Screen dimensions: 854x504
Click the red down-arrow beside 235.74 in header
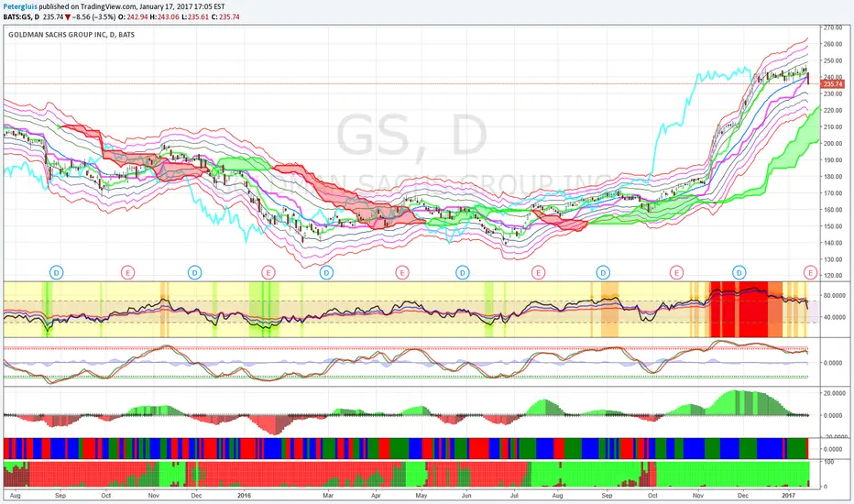point(68,16)
